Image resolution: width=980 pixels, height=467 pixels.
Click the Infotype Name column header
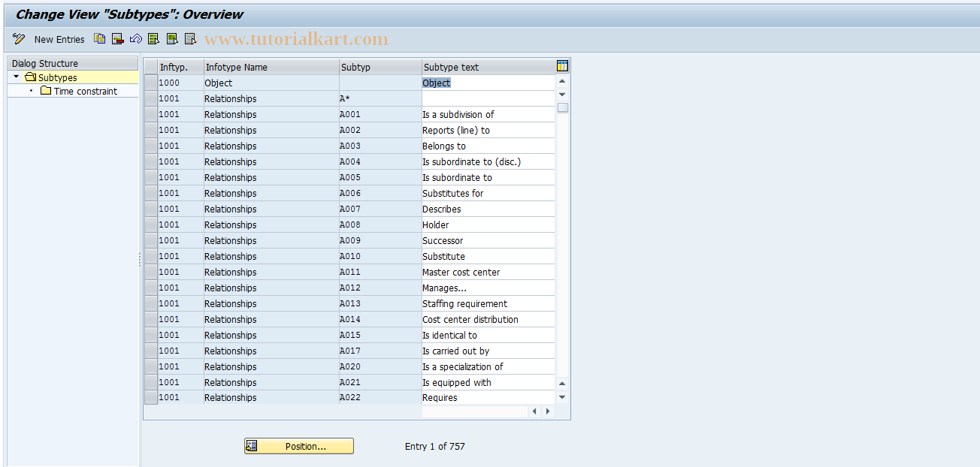pos(271,67)
